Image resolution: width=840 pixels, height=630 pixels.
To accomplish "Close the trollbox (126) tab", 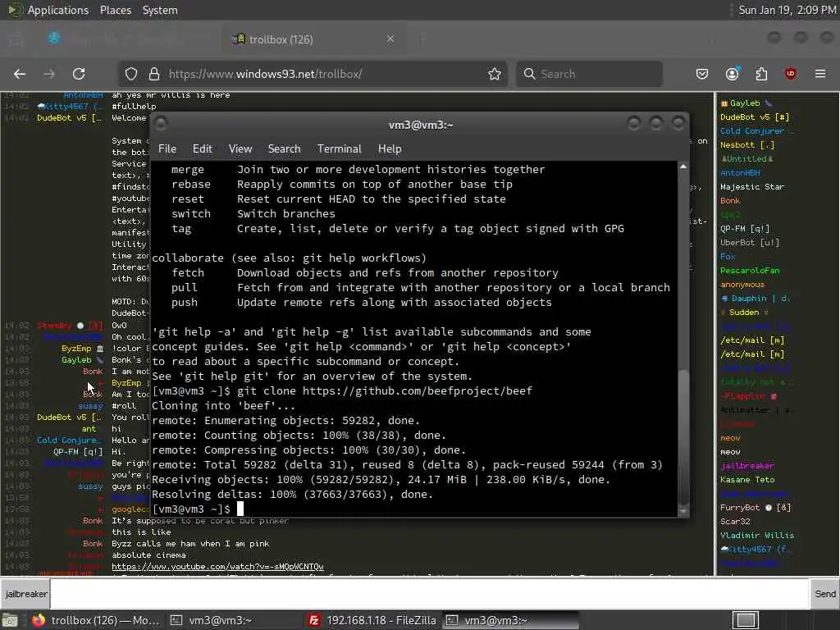I will point(390,39).
